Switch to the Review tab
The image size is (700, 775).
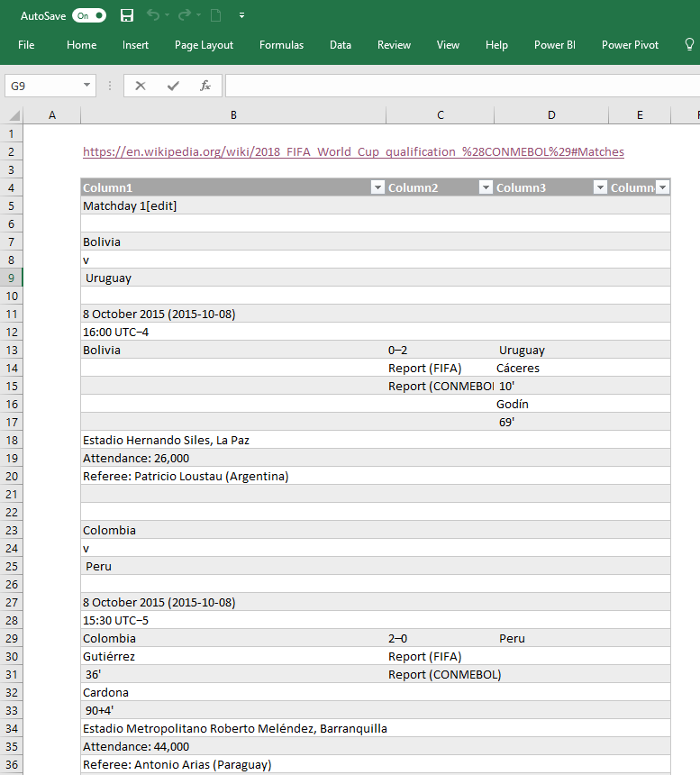click(394, 45)
